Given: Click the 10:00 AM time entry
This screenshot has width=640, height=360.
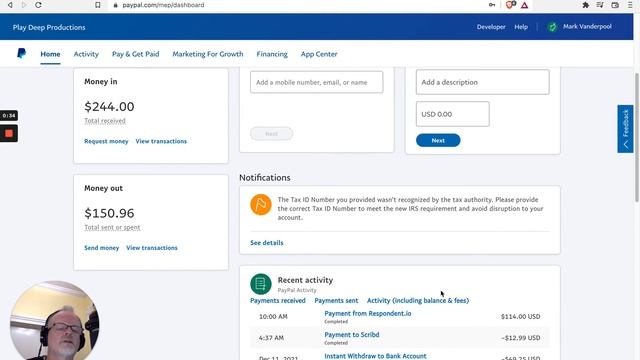Looking at the screenshot, I should point(273,316).
